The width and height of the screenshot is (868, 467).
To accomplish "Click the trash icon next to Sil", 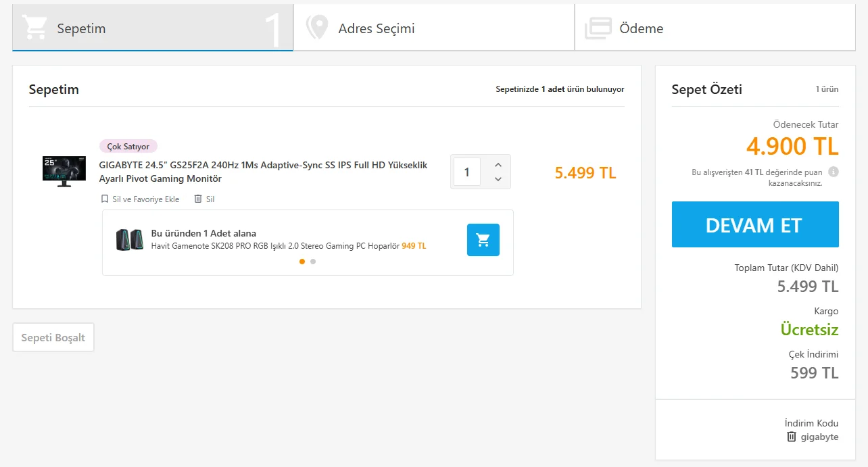I will click(x=198, y=199).
